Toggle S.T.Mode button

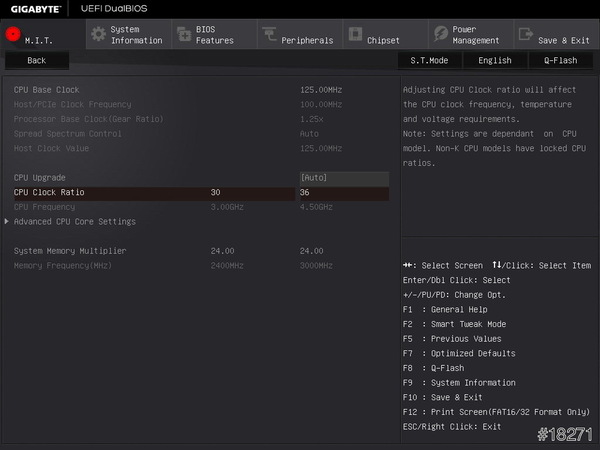(429, 60)
